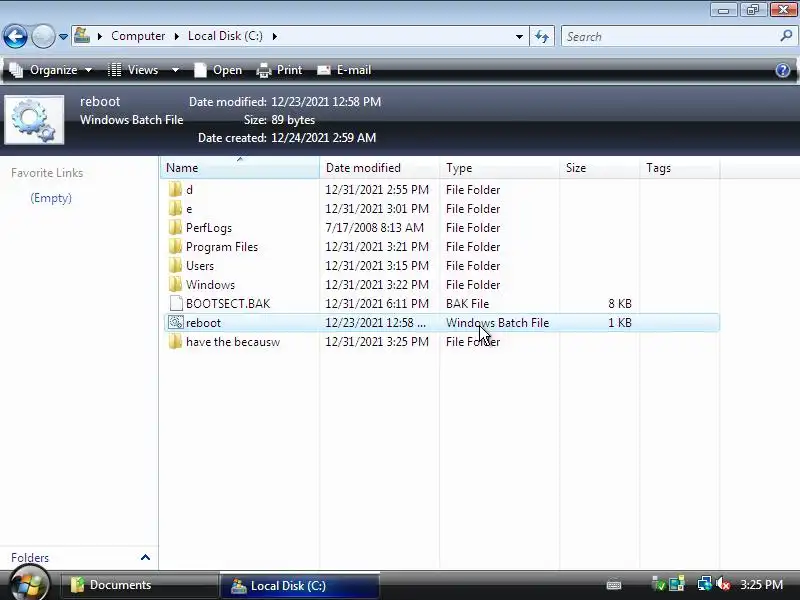Click the reboot batch file preview thumbnail

coord(34,120)
